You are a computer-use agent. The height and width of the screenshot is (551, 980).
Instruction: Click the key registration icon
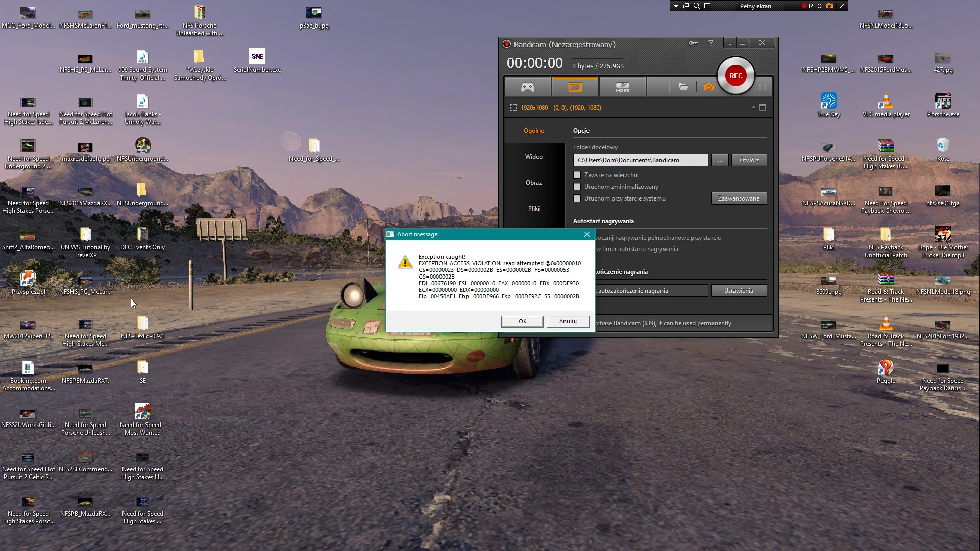coord(693,43)
